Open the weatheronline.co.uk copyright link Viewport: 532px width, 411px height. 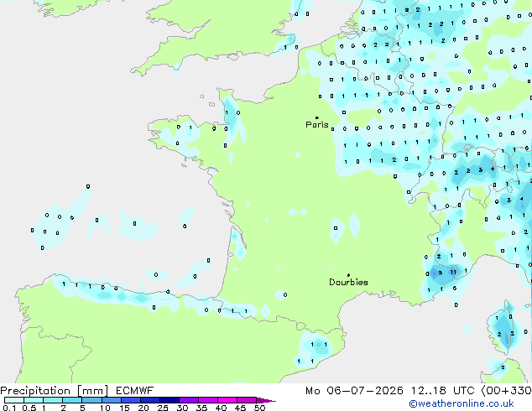pos(462,403)
